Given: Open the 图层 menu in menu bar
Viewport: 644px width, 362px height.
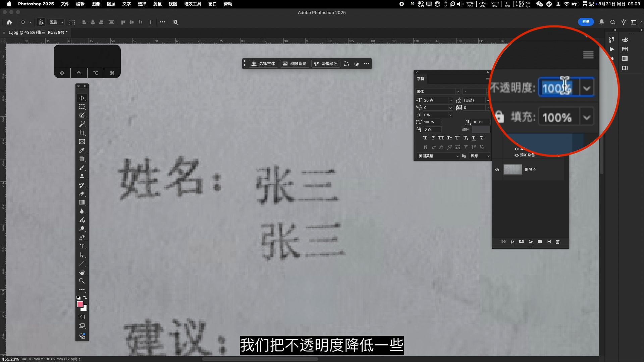Looking at the screenshot, I should (x=111, y=4).
